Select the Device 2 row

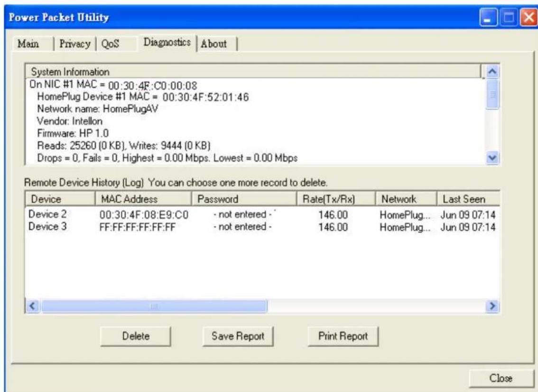tap(262, 215)
